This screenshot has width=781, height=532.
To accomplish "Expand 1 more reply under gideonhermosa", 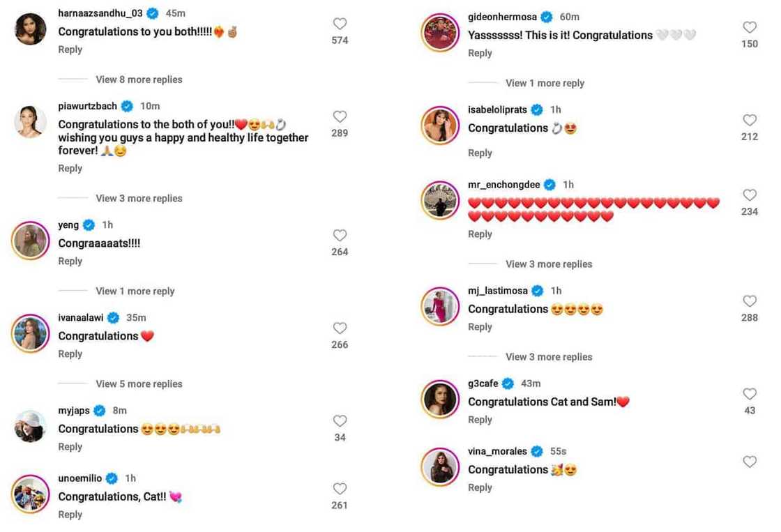I will [x=545, y=83].
